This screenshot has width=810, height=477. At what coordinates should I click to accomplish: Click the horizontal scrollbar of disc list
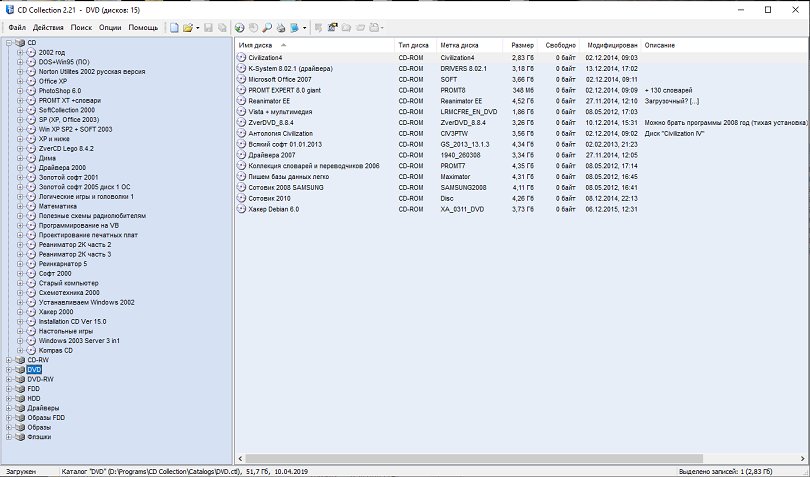pos(474,458)
